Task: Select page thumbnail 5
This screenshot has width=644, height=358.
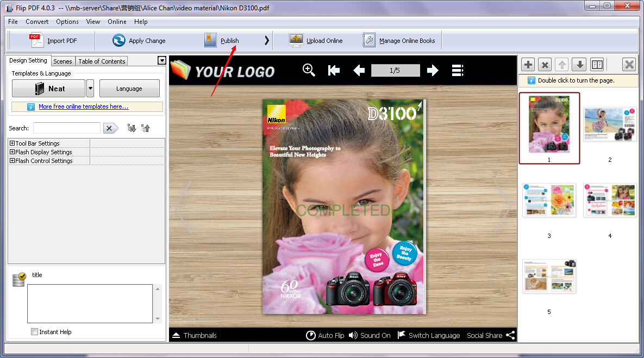Action: tap(549, 277)
